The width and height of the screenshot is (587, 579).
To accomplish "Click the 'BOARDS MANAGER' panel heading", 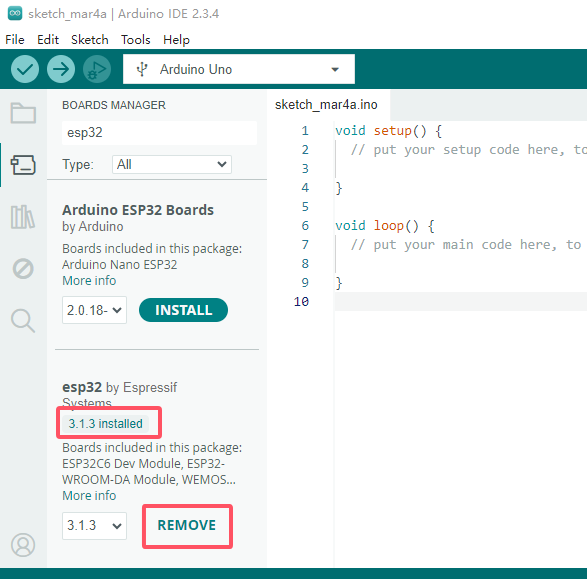I will click(x=114, y=105).
